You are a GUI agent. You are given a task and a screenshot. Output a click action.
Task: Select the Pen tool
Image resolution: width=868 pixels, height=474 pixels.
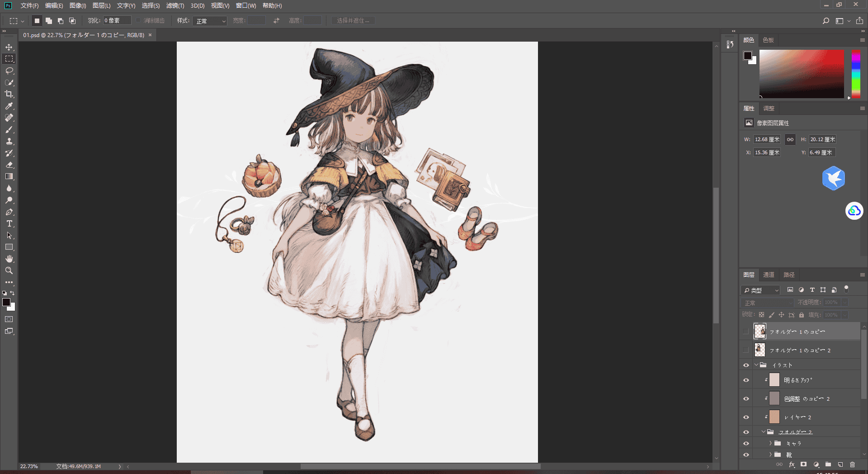click(x=9, y=212)
